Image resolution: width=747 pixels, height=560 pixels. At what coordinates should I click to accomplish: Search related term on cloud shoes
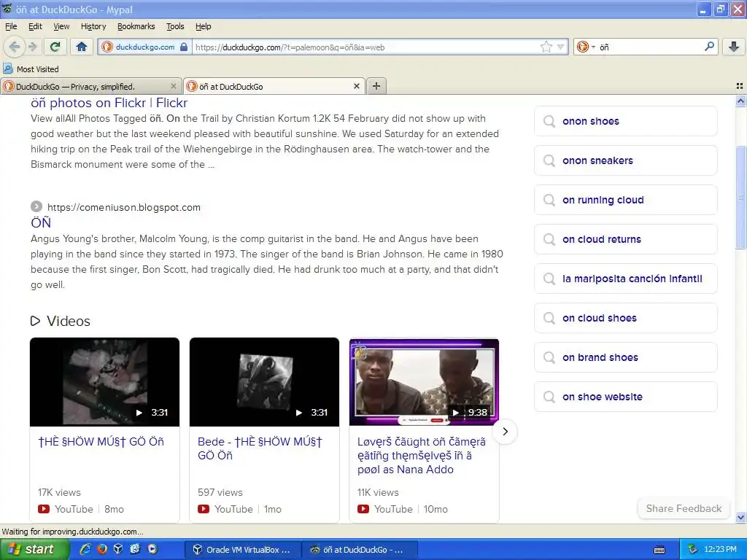coord(625,318)
